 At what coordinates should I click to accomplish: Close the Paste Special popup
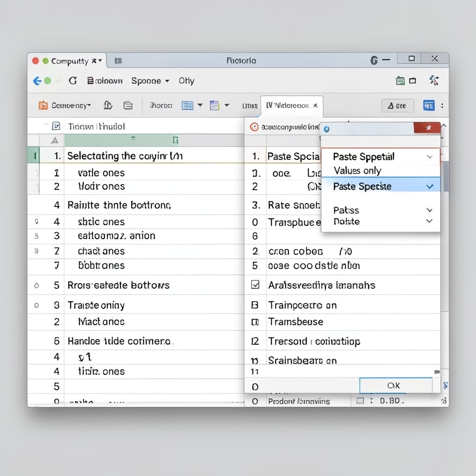(x=427, y=128)
